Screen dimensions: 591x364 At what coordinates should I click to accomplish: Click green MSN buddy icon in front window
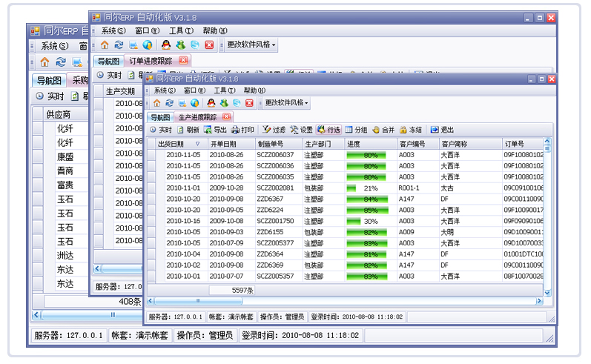[x=224, y=103]
